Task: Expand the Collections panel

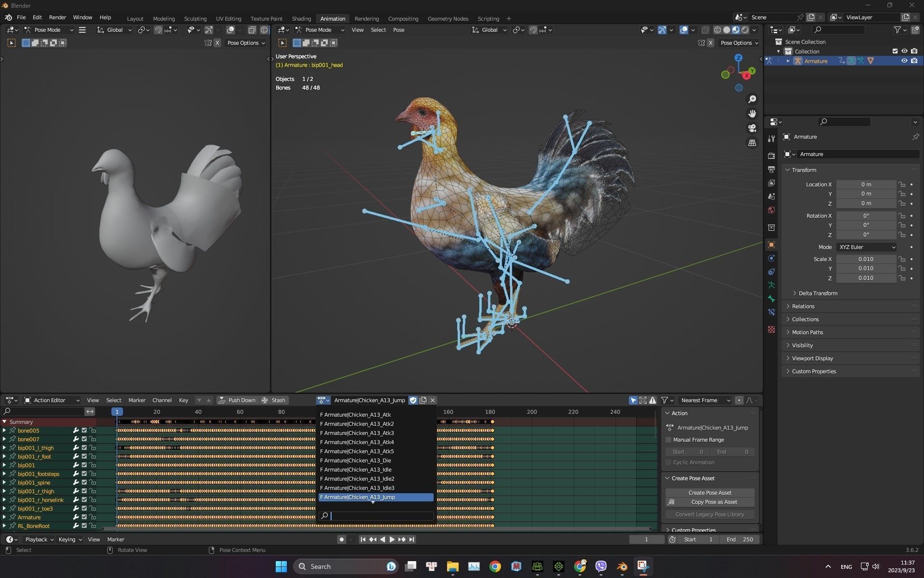Action: click(x=805, y=319)
